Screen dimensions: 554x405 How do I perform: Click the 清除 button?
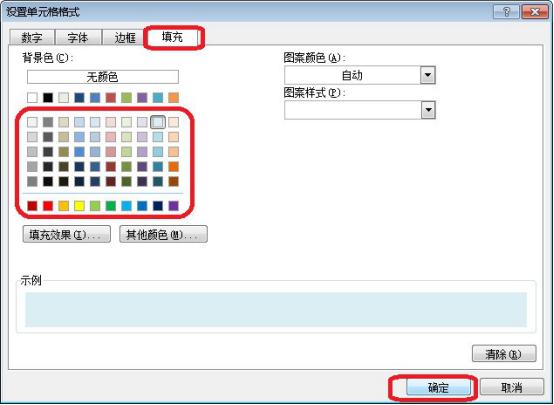(x=504, y=354)
